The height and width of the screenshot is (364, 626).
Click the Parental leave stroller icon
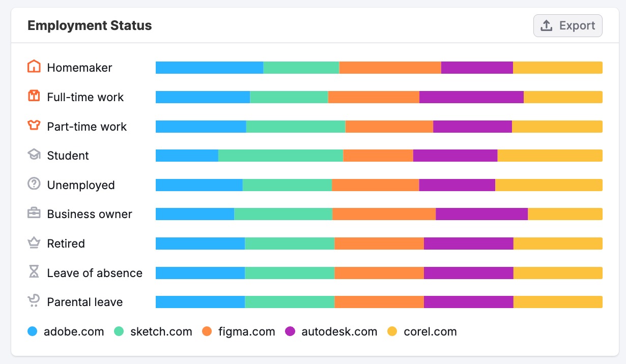34,301
